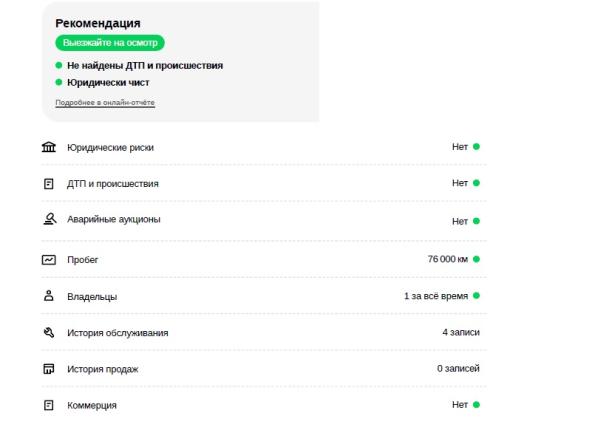The width and height of the screenshot is (595, 447).
Task: Click the wrench icon for История обслуживания
Action: pyautogui.click(x=49, y=333)
